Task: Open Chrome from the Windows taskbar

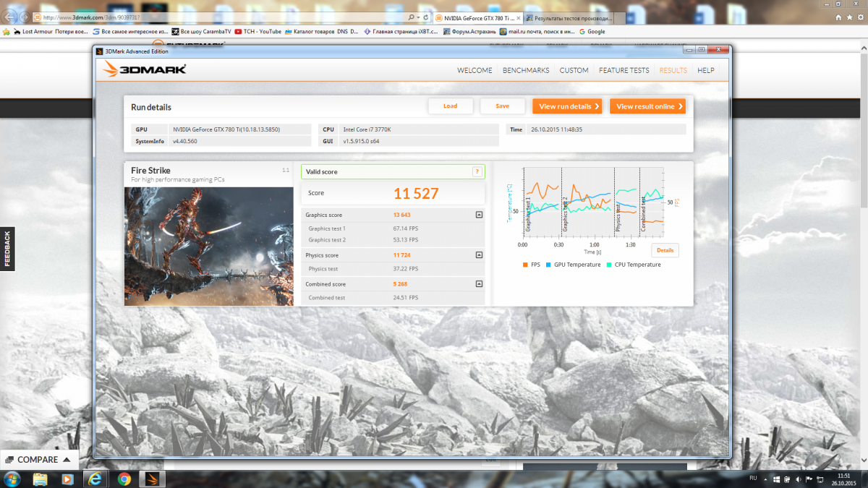Action: (124, 479)
